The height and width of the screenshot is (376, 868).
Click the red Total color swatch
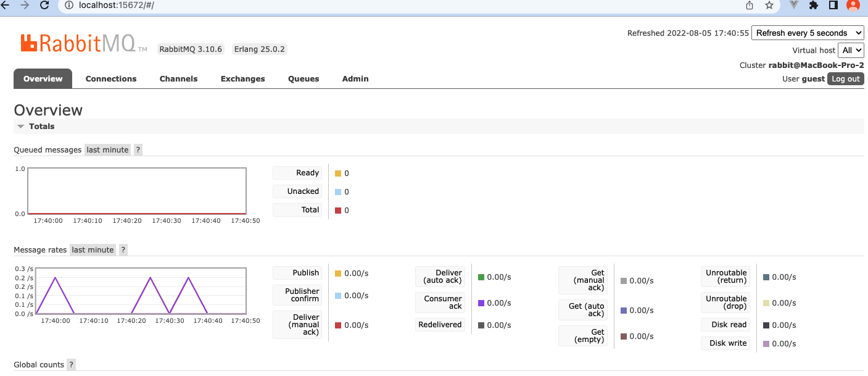(x=338, y=211)
